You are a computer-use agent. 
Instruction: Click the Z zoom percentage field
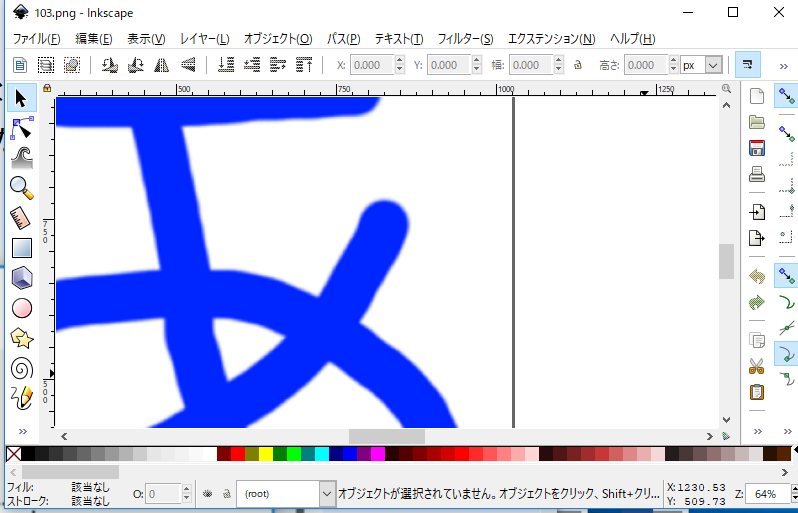(x=765, y=494)
